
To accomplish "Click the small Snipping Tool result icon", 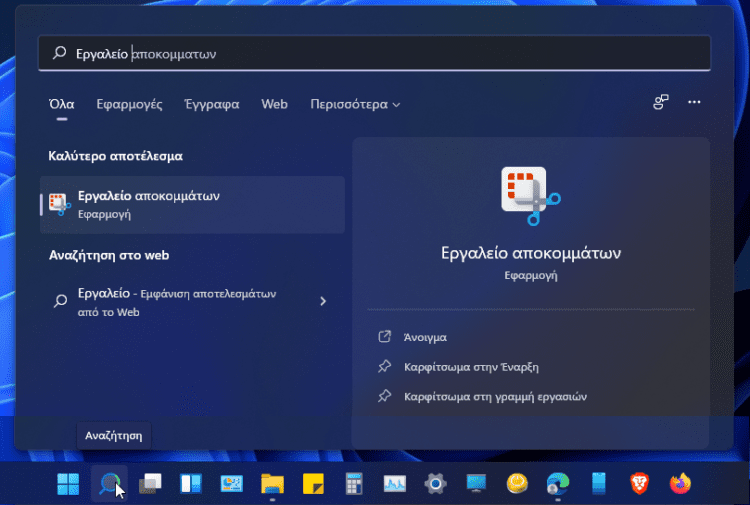I will [x=60, y=205].
